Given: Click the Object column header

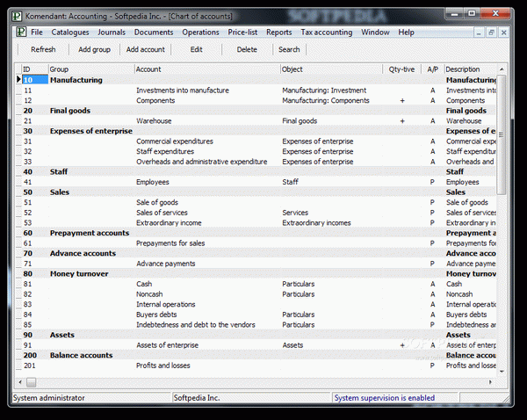Looking at the screenshot, I should 331,69.
